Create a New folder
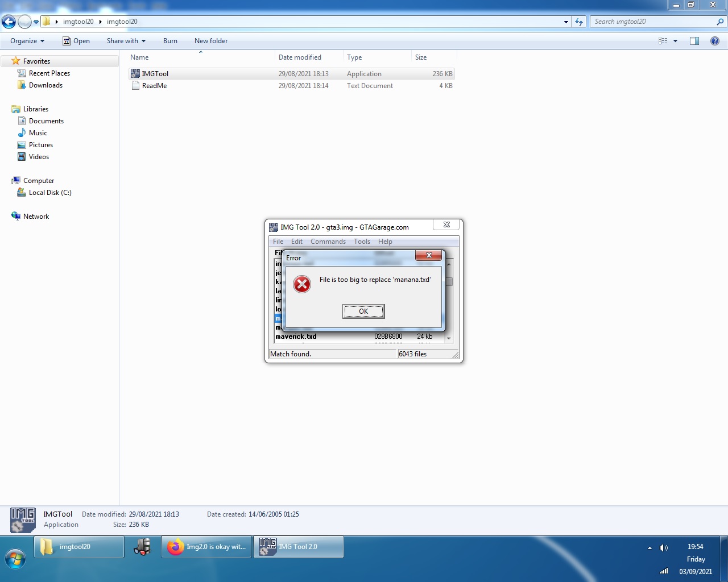728x582 pixels. 211,41
